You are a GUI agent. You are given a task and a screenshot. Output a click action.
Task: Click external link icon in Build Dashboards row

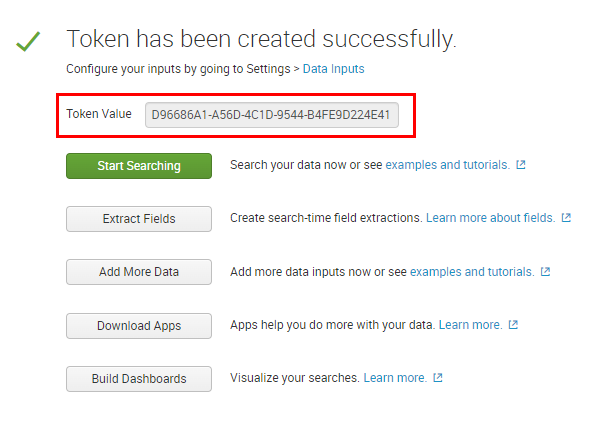pyautogui.click(x=438, y=379)
